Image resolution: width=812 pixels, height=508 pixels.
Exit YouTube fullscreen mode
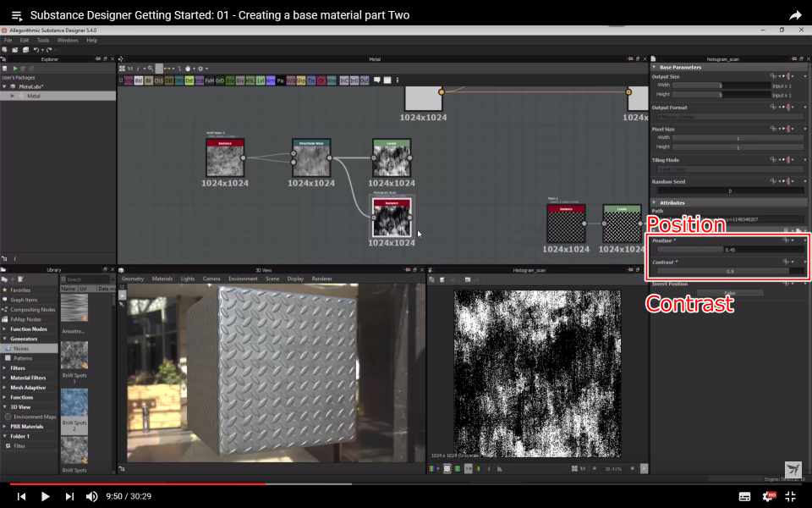coord(790,497)
